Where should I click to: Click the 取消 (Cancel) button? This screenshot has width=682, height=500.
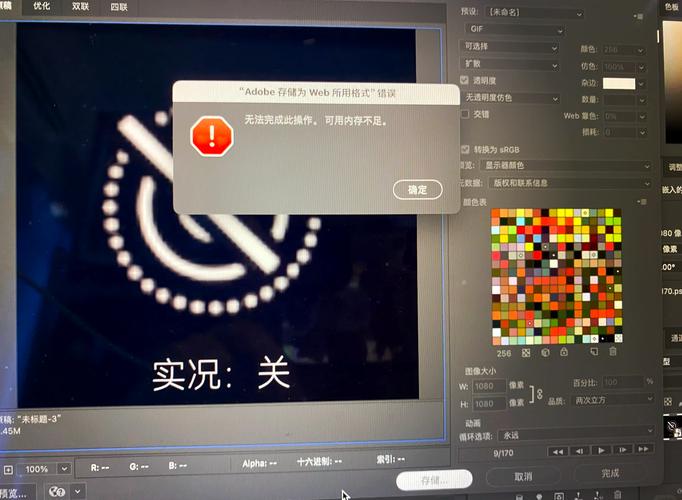coord(523,477)
